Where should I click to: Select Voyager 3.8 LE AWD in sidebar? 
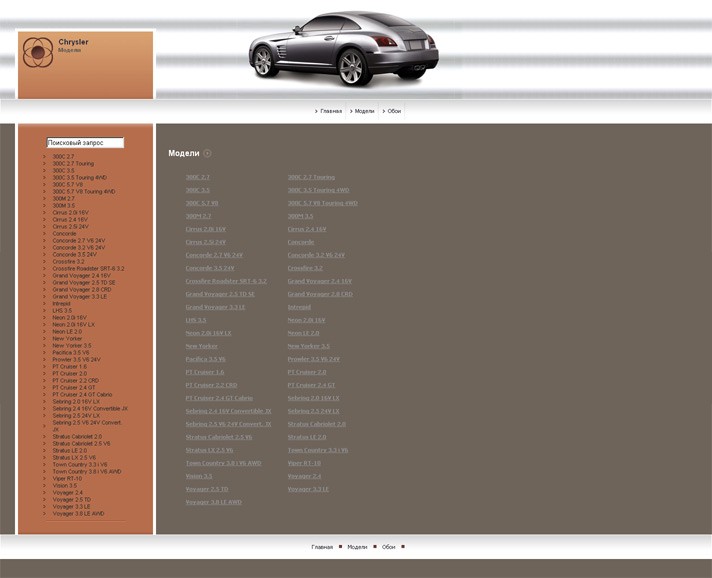[78, 514]
